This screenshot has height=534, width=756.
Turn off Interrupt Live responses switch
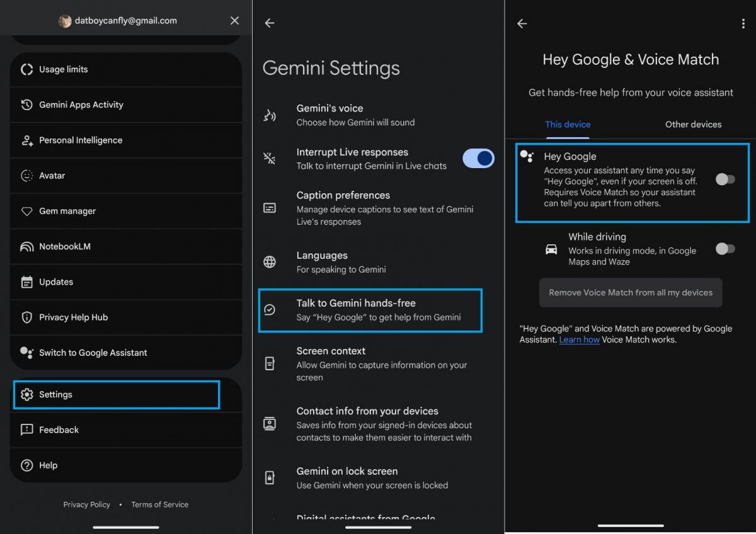[x=479, y=159]
